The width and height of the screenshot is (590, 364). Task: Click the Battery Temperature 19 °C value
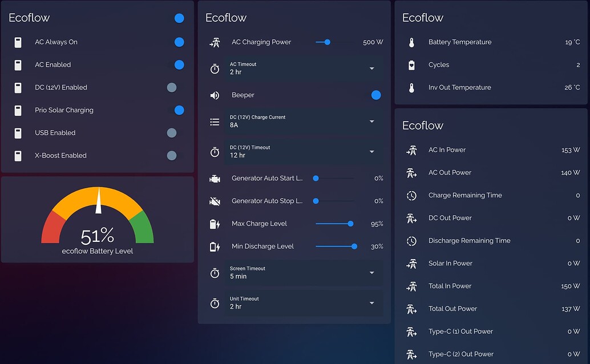tap(572, 42)
